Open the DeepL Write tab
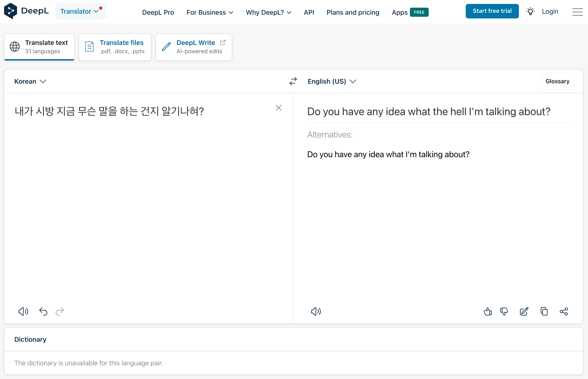 click(x=194, y=47)
